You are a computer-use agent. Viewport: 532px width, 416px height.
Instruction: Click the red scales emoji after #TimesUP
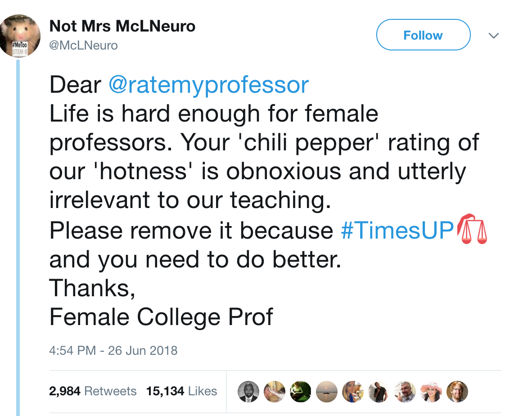coord(472,230)
